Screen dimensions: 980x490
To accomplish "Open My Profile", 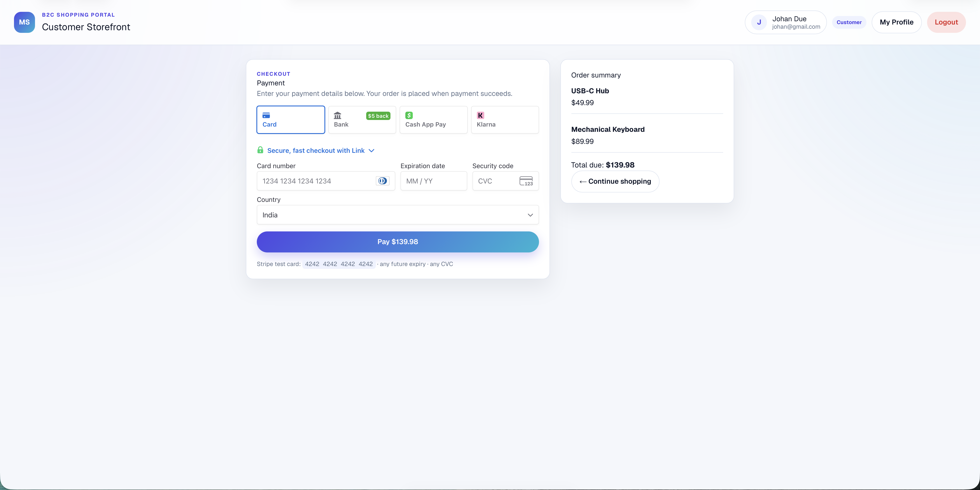I will 896,22.
